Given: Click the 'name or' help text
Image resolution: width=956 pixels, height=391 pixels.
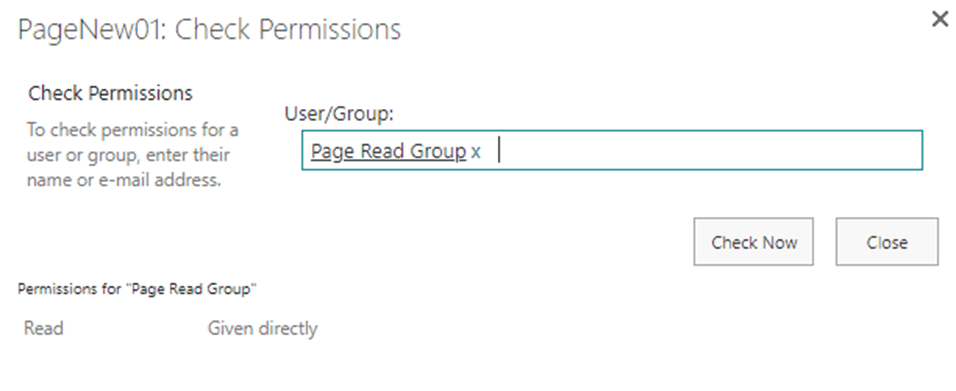Looking at the screenshot, I should pos(60,180).
